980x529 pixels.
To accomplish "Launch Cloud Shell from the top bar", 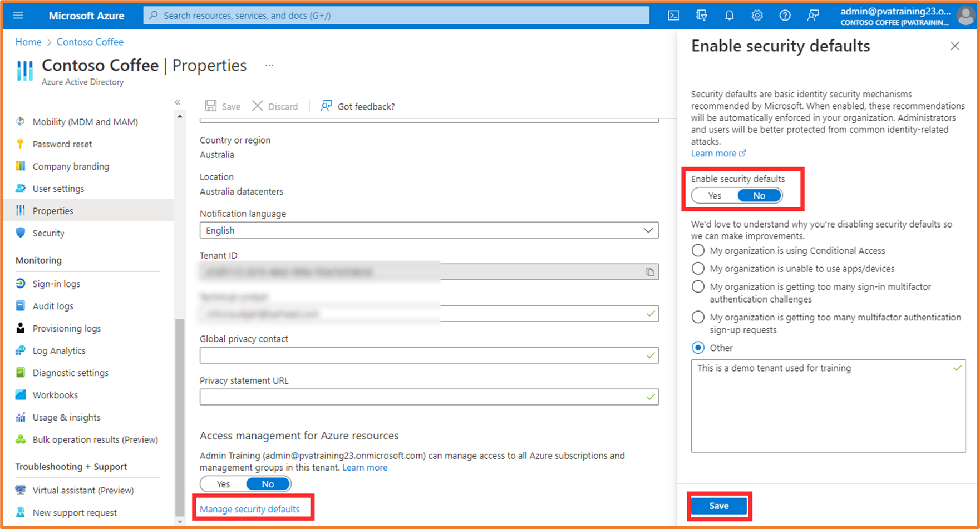I will 673,16.
